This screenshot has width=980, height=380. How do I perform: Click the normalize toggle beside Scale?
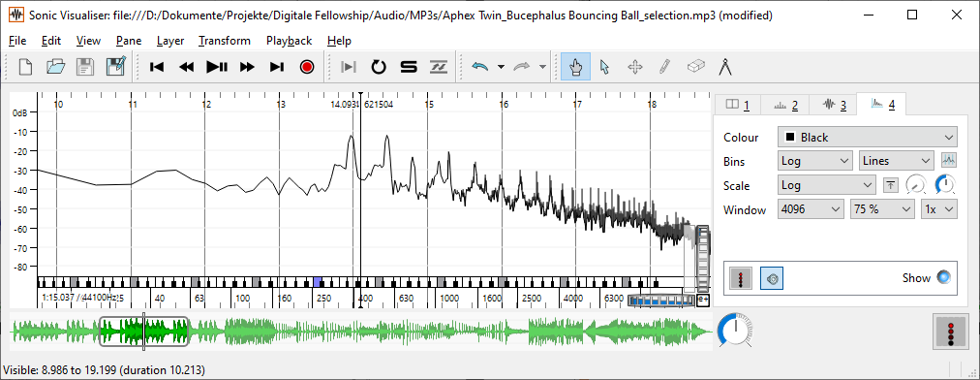coord(891,185)
